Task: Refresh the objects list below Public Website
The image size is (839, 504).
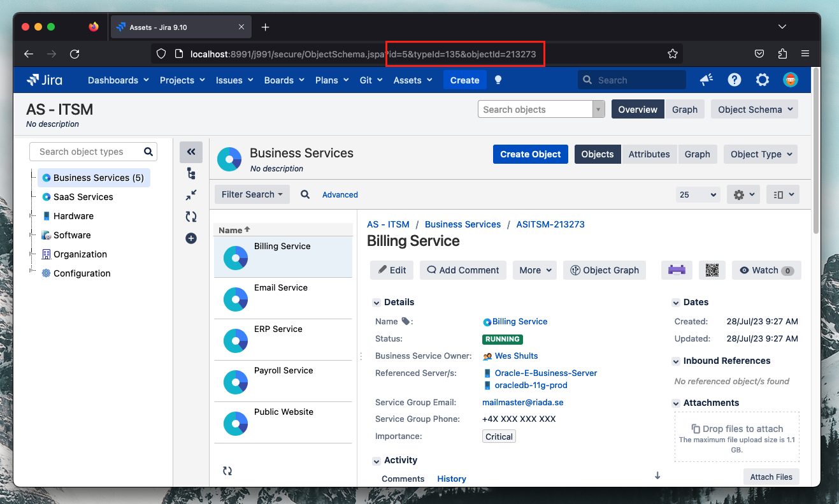Action: pyautogui.click(x=227, y=471)
